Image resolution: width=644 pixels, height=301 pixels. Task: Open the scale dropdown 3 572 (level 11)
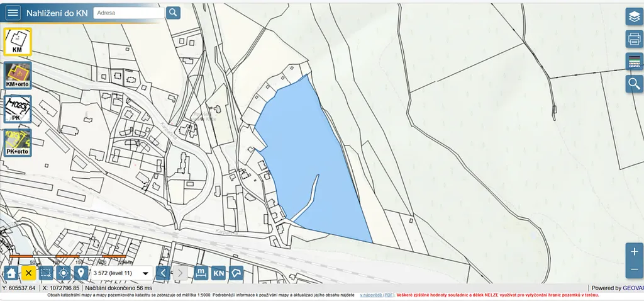[x=121, y=273]
